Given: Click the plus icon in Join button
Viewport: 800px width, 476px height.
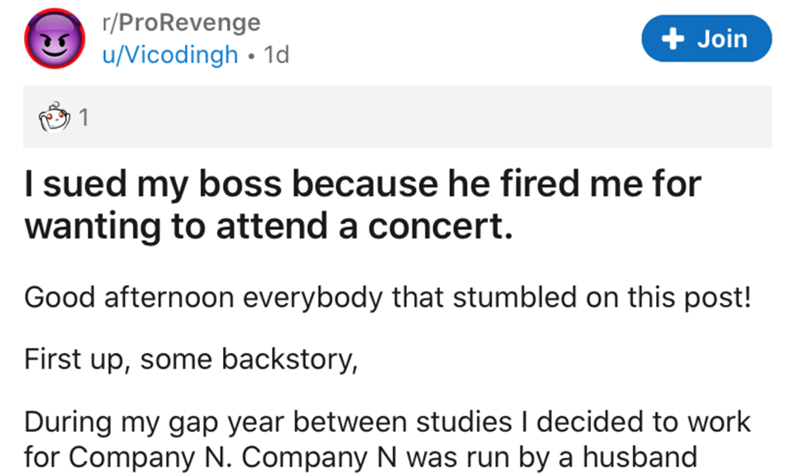Looking at the screenshot, I should (x=672, y=39).
